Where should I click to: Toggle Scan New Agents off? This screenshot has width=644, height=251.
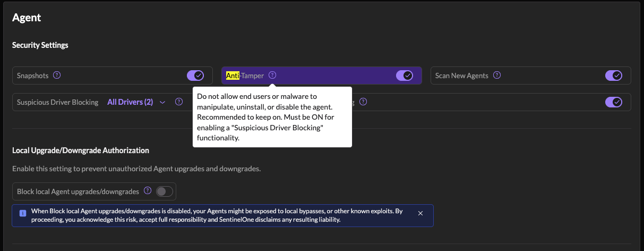tap(614, 76)
